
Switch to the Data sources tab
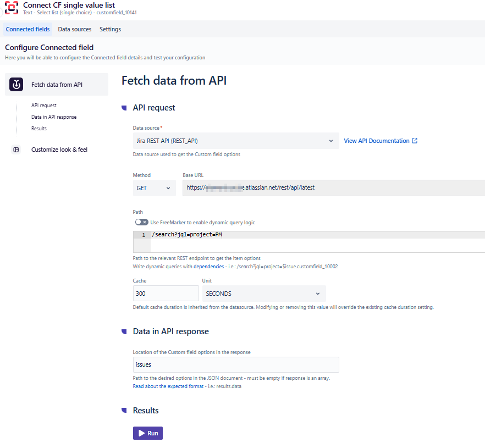(74, 29)
